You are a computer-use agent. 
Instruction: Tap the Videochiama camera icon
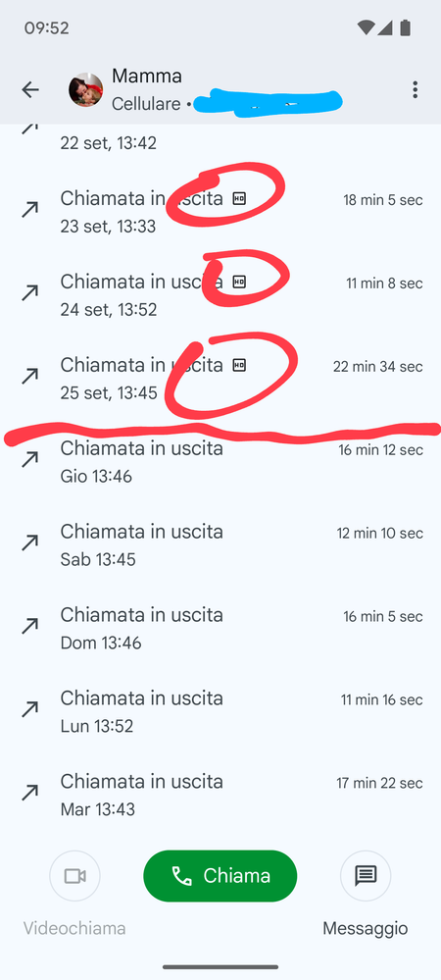click(74, 876)
